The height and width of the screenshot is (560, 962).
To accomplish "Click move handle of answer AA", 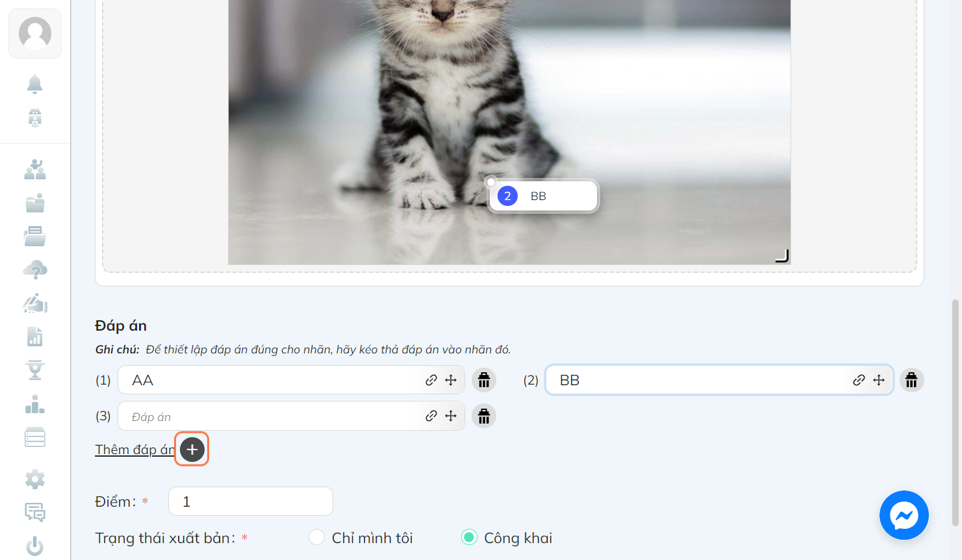I will [x=451, y=380].
